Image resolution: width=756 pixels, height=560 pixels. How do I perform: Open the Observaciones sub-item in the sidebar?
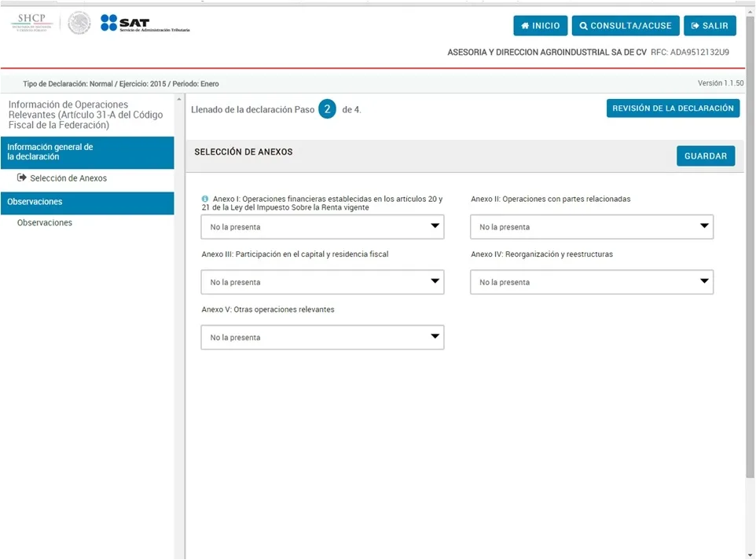[x=45, y=223]
